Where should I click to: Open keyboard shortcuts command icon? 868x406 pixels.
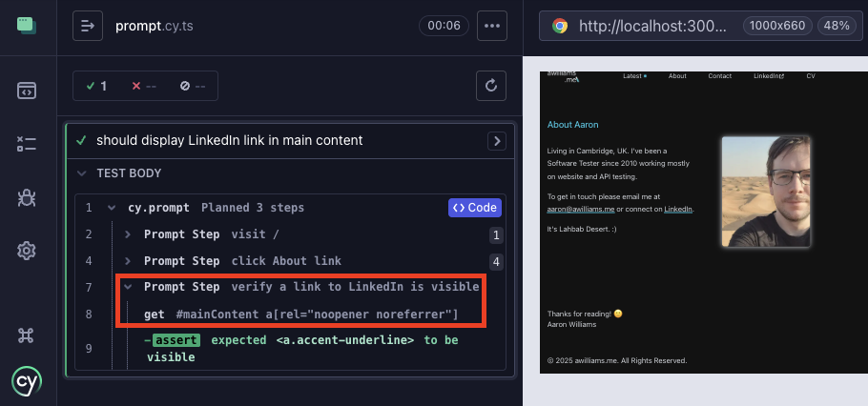click(x=26, y=335)
